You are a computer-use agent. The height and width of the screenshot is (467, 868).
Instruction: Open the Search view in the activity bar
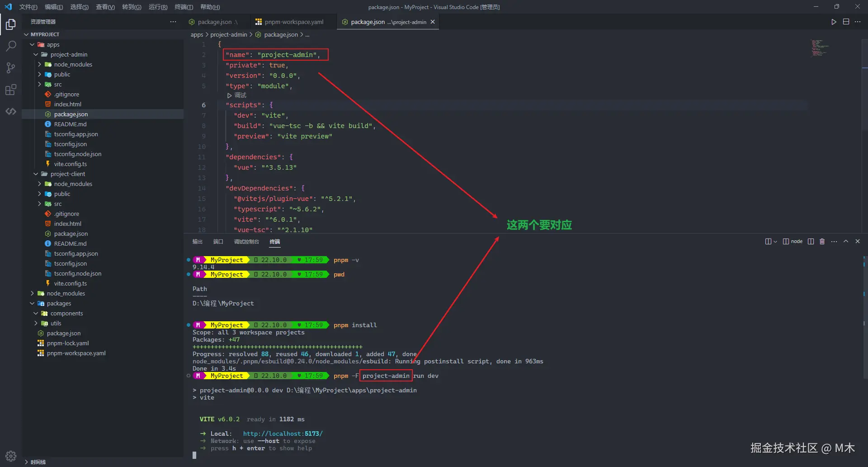click(x=11, y=46)
